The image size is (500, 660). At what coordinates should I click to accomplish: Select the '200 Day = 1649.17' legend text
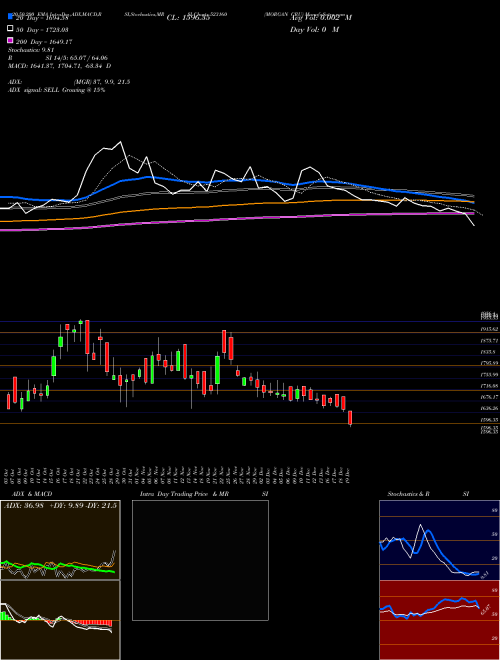pyautogui.click(x=44, y=42)
